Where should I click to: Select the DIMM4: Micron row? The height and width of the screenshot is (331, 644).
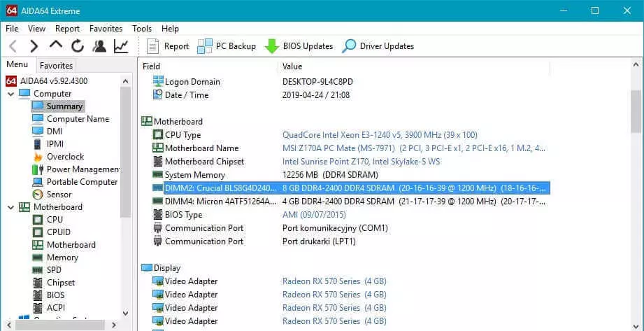(x=351, y=202)
